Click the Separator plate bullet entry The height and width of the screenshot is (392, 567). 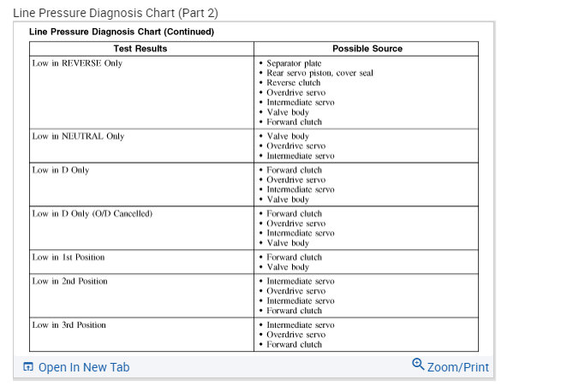point(294,63)
